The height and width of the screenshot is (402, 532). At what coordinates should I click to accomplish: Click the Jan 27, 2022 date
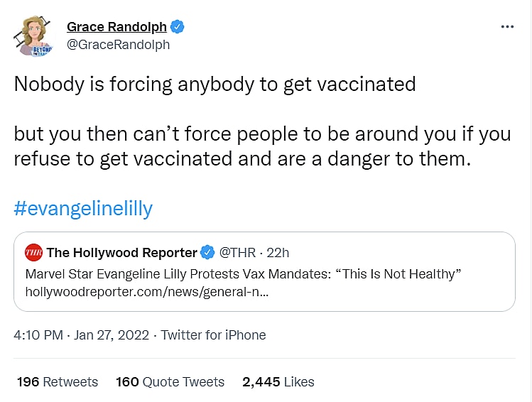[112, 335]
